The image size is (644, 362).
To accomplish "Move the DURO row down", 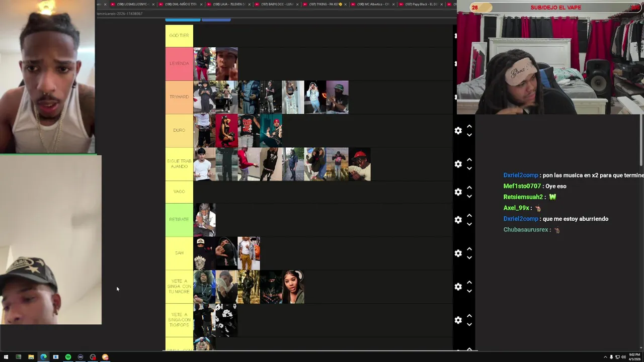I will (469, 135).
